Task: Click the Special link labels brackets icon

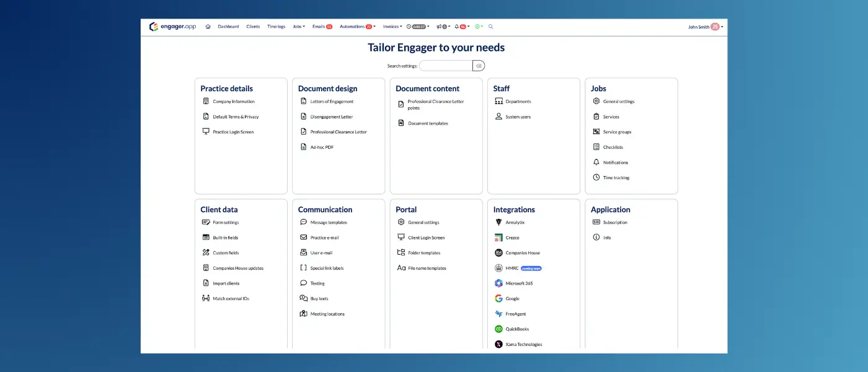Action: point(303,268)
